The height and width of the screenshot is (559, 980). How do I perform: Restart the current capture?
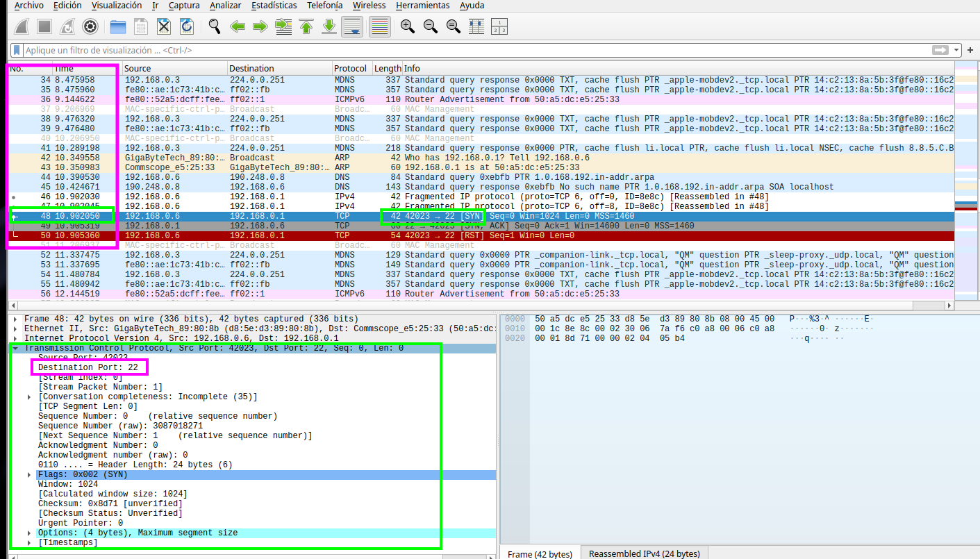pyautogui.click(x=67, y=27)
